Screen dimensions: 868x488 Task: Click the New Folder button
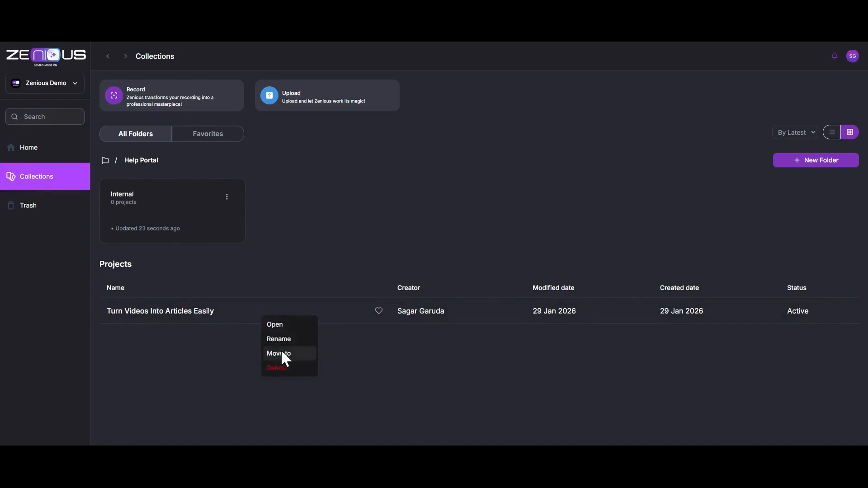click(816, 160)
